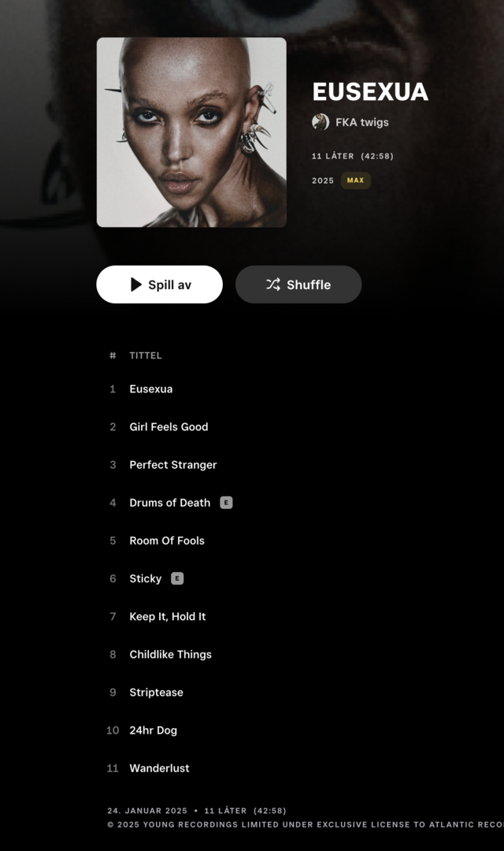Play the track Girl Feels Good
Image resolution: width=504 pixels, height=851 pixels.
pos(169,427)
